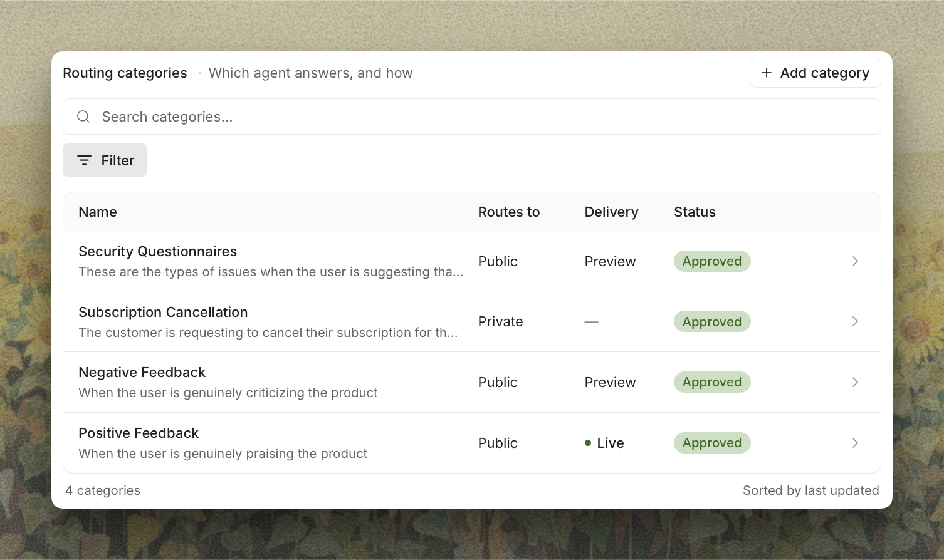The width and height of the screenshot is (944, 560).
Task: Click the Sorted by last updated label
Action: (810, 490)
